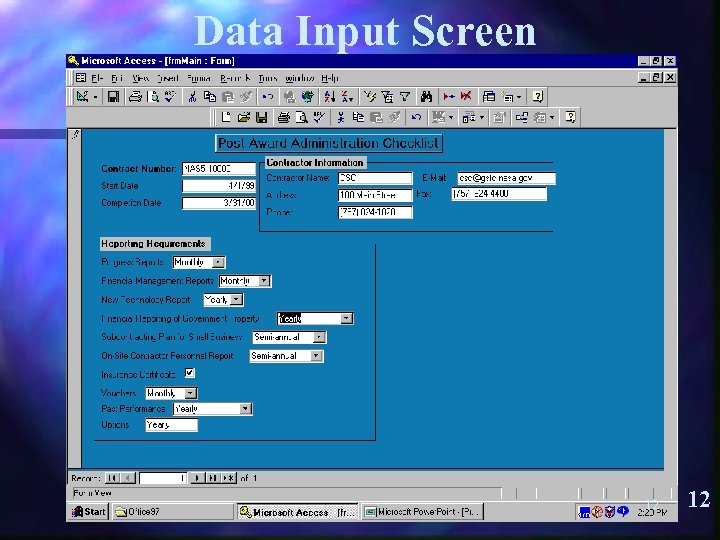
Task: Click the form record selector bar
Action: pyautogui.click(x=75, y=298)
